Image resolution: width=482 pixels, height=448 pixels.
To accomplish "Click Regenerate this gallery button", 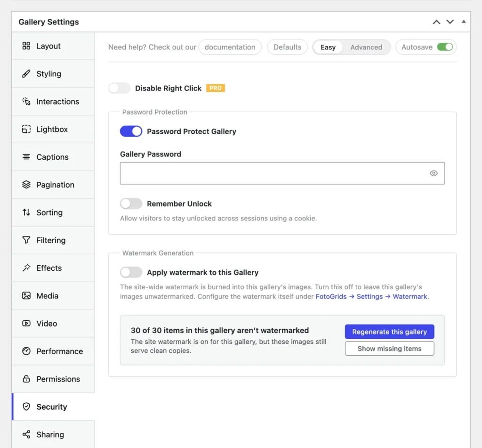I will (389, 332).
